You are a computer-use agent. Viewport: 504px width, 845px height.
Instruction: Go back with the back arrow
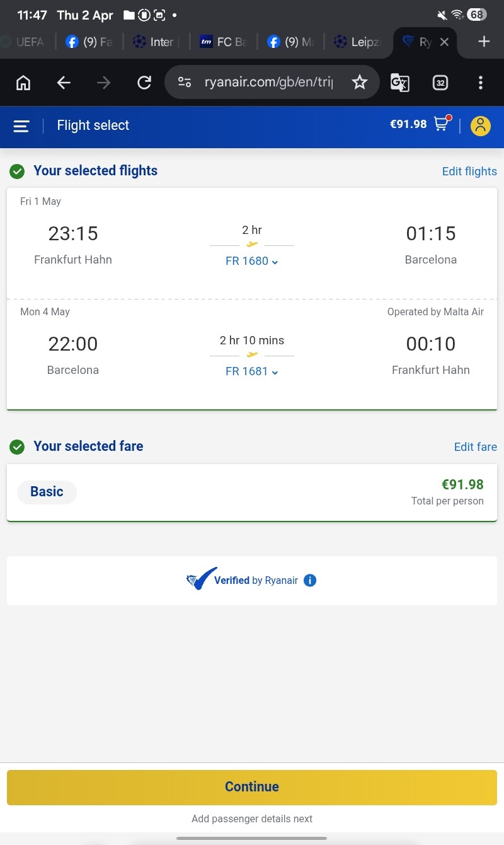click(64, 83)
